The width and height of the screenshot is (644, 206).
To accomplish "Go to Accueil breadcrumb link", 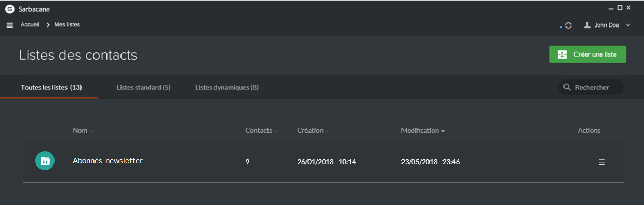I will (30, 24).
